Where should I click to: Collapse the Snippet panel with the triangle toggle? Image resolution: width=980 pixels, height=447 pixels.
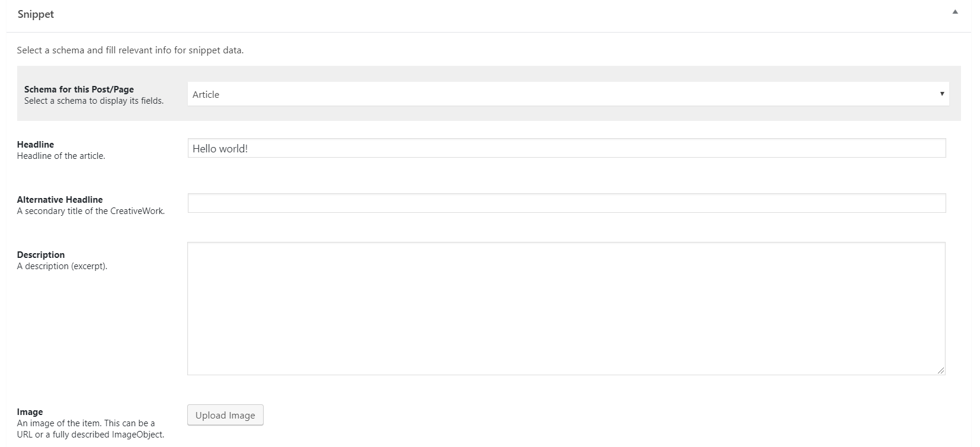[955, 12]
